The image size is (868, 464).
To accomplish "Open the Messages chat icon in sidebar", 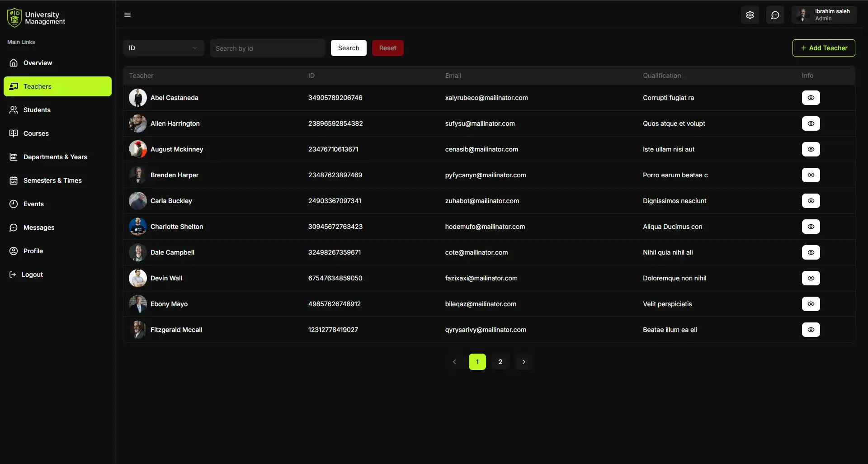I will tap(14, 227).
